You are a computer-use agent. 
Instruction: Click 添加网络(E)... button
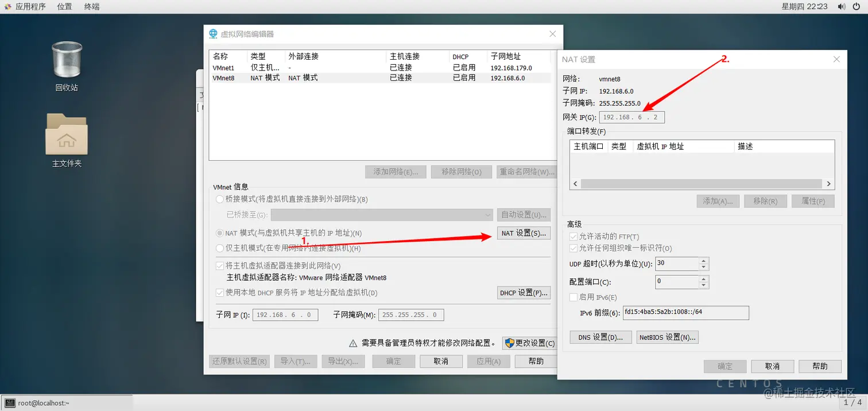click(x=396, y=172)
